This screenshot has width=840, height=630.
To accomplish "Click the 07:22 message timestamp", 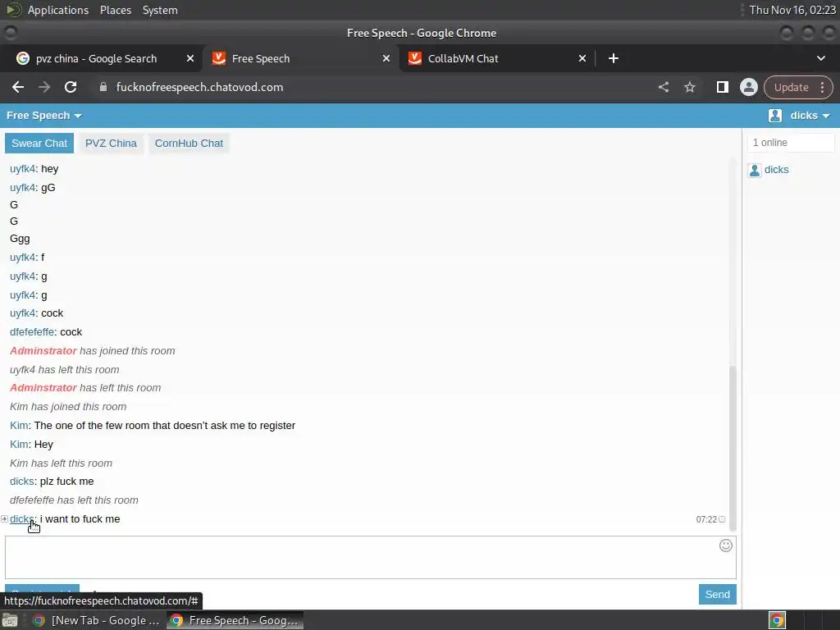I will [706, 519].
